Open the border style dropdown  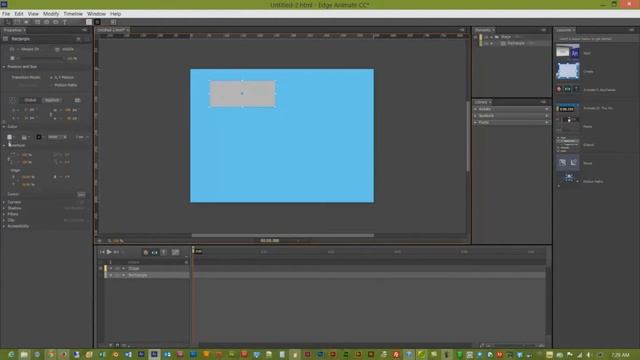coord(57,137)
